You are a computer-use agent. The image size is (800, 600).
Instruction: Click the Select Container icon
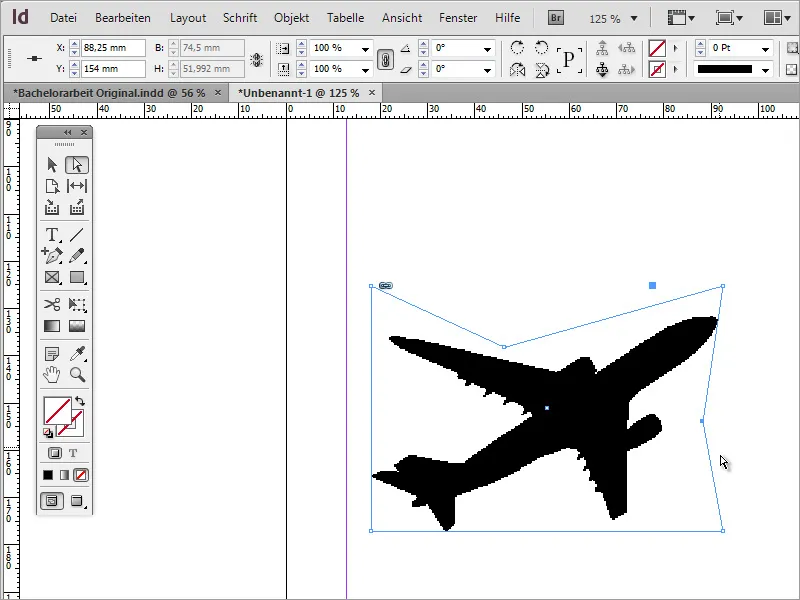point(602,48)
